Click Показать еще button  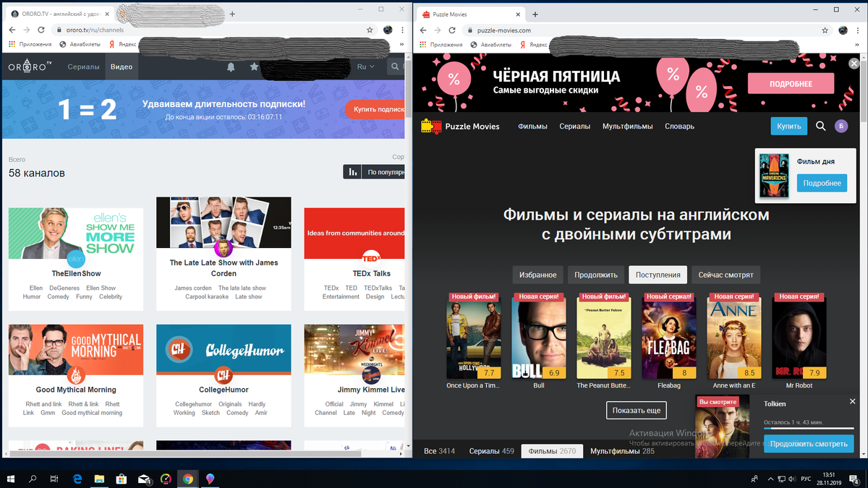[637, 410]
